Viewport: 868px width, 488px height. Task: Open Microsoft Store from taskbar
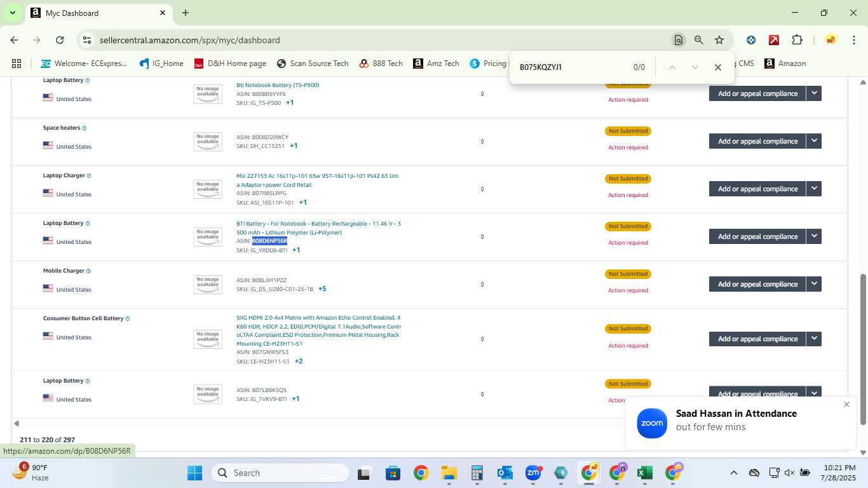(x=393, y=473)
